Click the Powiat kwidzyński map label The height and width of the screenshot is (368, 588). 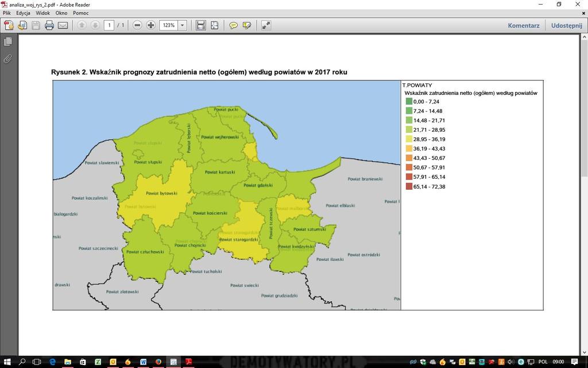(296, 246)
